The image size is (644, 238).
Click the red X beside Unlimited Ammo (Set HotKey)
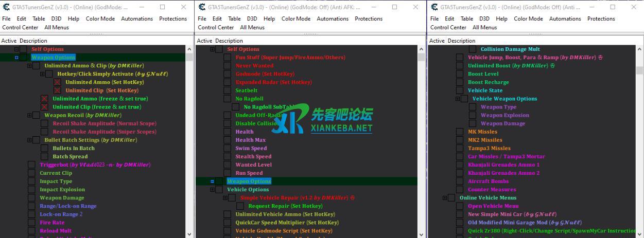coord(57,82)
